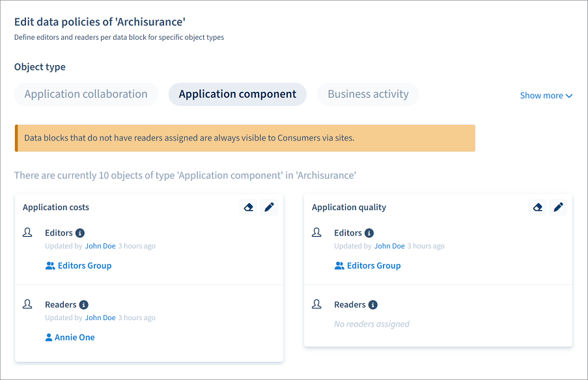Switch to Business activity object type
The height and width of the screenshot is (380, 588).
pos(368,94)
